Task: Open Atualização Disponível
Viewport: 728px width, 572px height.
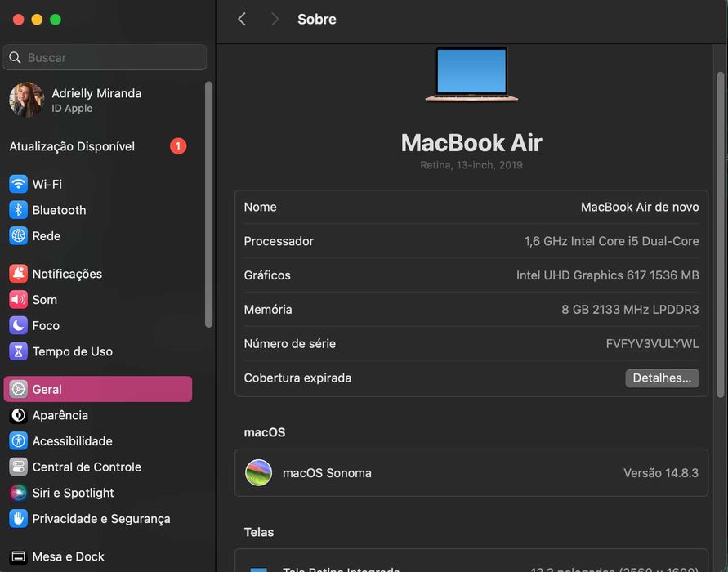Action: [97, 146]
